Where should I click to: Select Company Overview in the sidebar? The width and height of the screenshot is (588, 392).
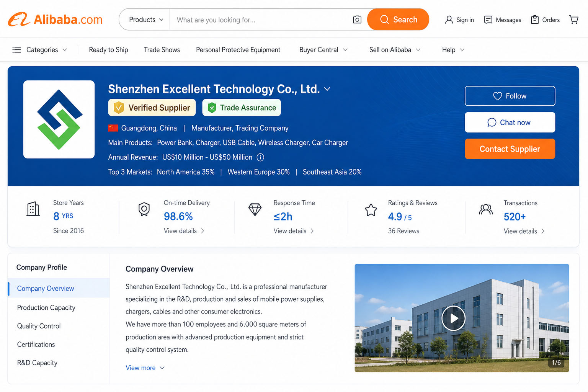pyautogui.click(x=59, y=288)
